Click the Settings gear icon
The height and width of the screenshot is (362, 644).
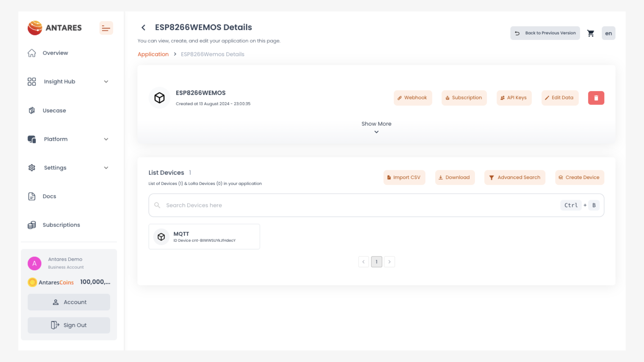[x=32, y=168]
